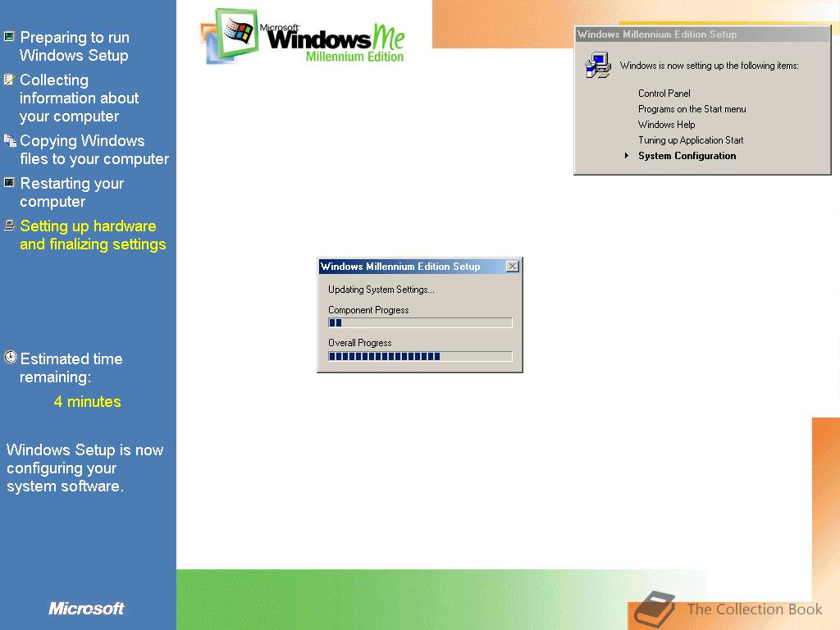
Task: Click the Windows Me flag logo
Action: point(231,36)
